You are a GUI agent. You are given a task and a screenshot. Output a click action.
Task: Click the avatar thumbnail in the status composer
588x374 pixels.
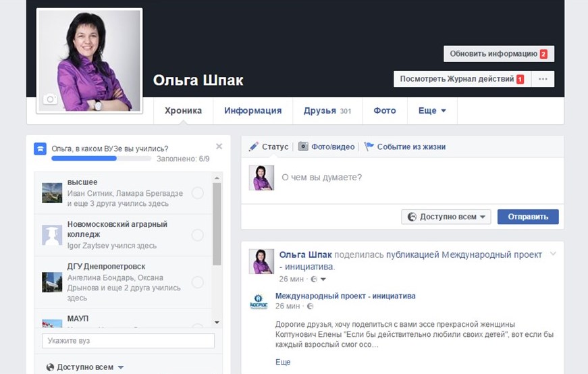(x=261, y=178)
